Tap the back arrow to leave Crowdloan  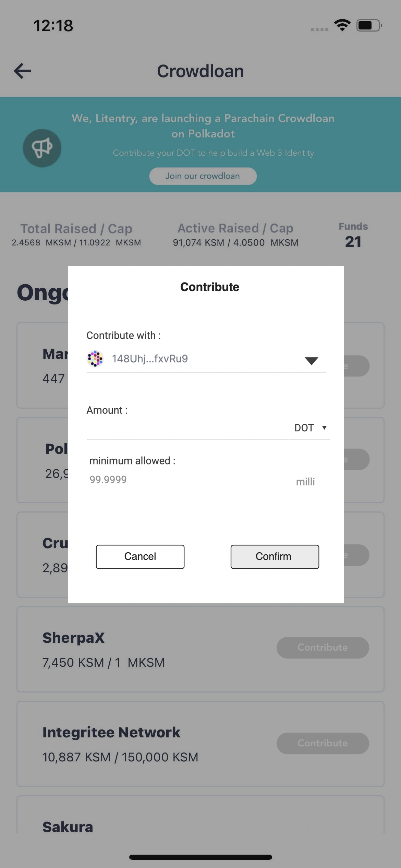(x=22, y=71)
